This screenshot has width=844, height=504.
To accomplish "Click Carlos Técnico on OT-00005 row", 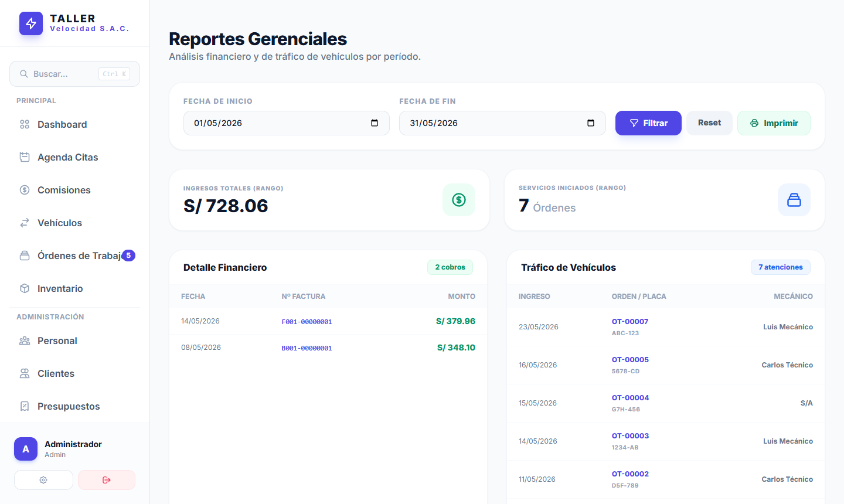I will point(787,365).
